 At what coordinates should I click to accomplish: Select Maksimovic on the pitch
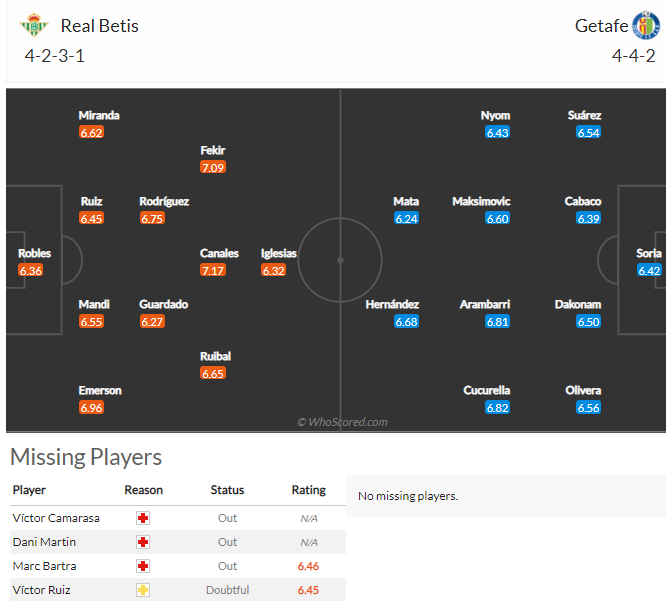tap(481, 201)
